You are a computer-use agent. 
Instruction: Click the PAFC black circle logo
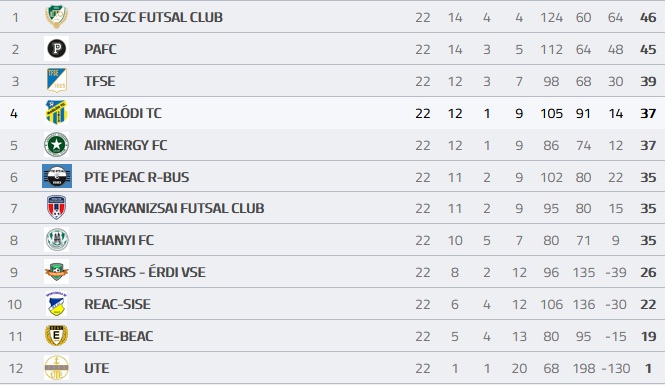click(56, 48)
